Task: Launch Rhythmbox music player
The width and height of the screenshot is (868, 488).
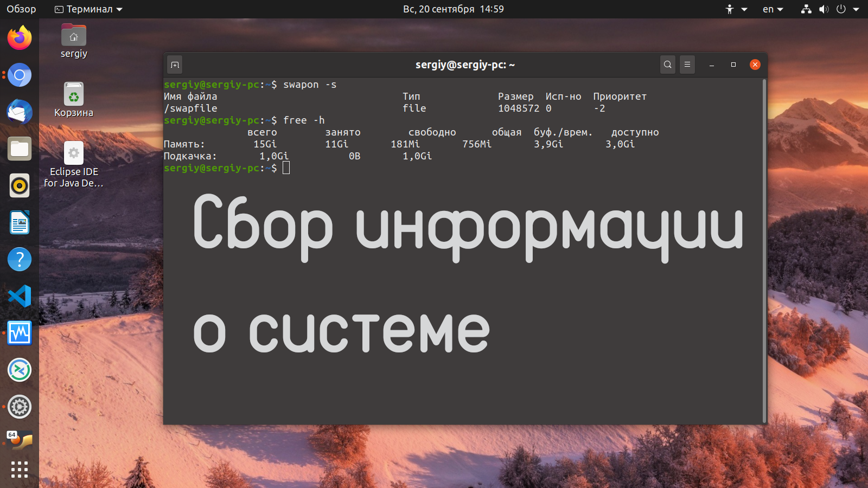Action: [x=20, y=185]
